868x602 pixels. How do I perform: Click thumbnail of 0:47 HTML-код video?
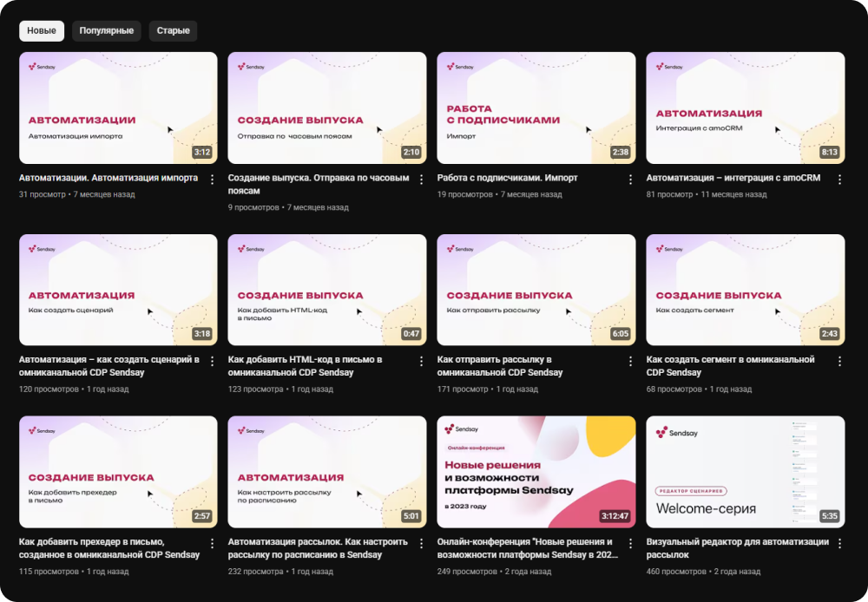[x=327, y=290]
